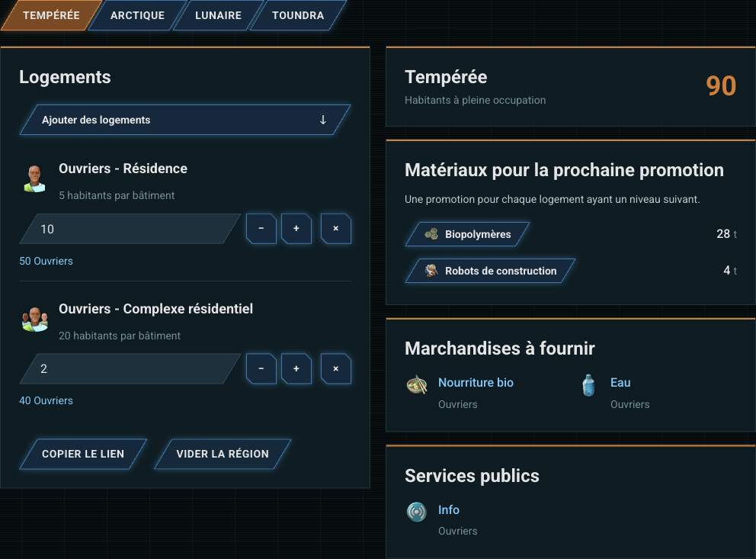Click the Ouvriers - Complexe résidentiel title
The height and width of the screenshot is (559, 756).
155,309
